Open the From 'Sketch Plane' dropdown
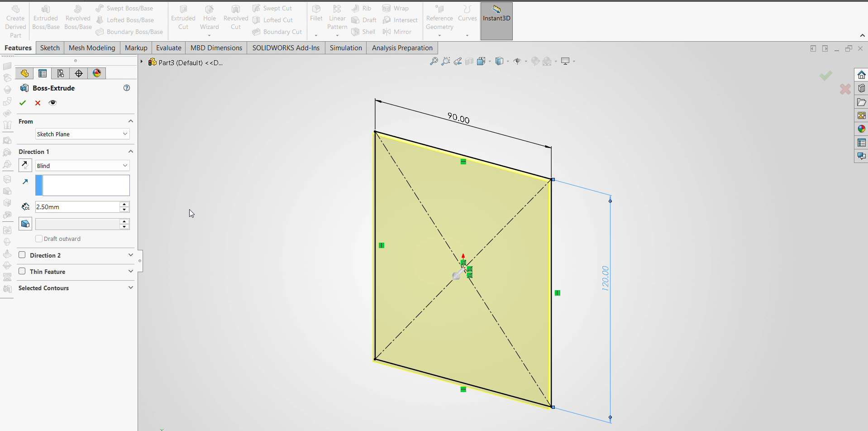Viewport: 868px width, 431px height. tap(82, 134)
